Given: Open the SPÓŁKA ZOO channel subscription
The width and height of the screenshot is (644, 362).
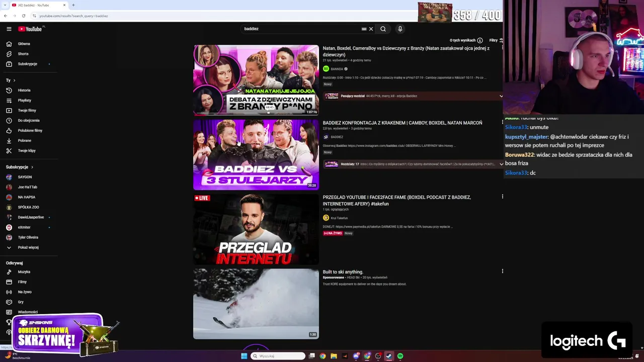Looking at the screenshot, I should (x=28, y=207).
